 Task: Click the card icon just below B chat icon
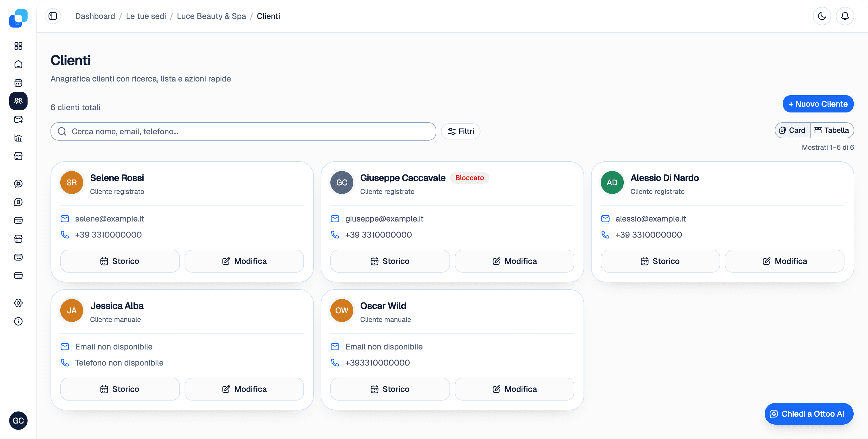18,220
